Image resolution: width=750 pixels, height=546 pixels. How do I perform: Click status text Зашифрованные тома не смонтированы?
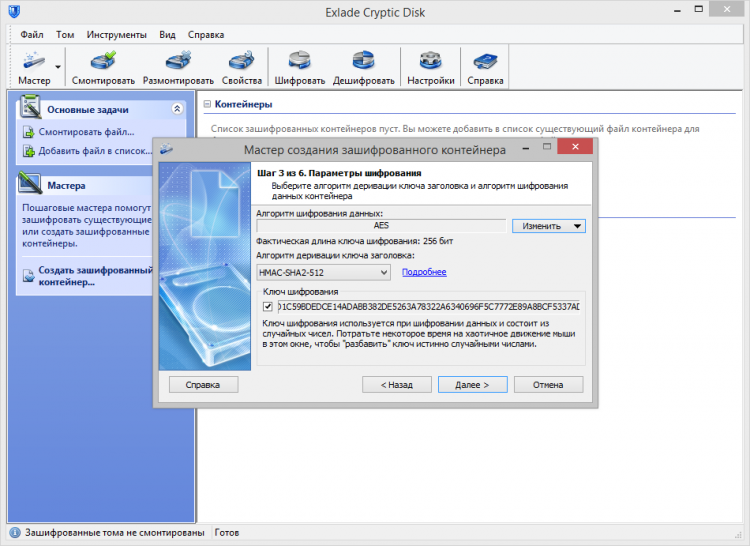(115, 533)
